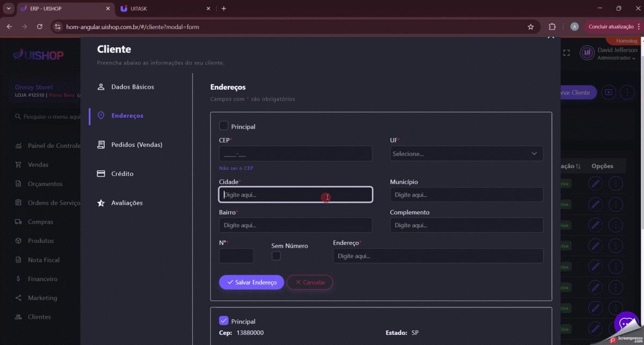Open the chat support bubble icon
The width and height of the screenshot is (644, 345).
tap(625, 324)
